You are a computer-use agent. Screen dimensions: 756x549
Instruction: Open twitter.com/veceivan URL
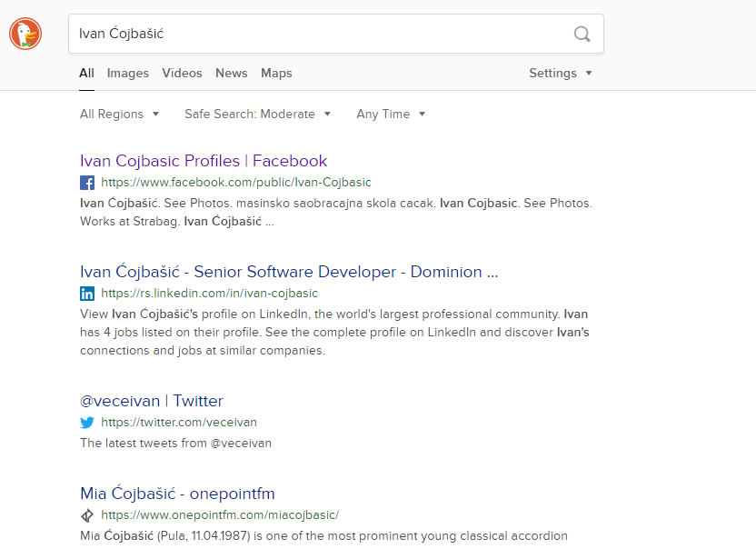point(179,422)
